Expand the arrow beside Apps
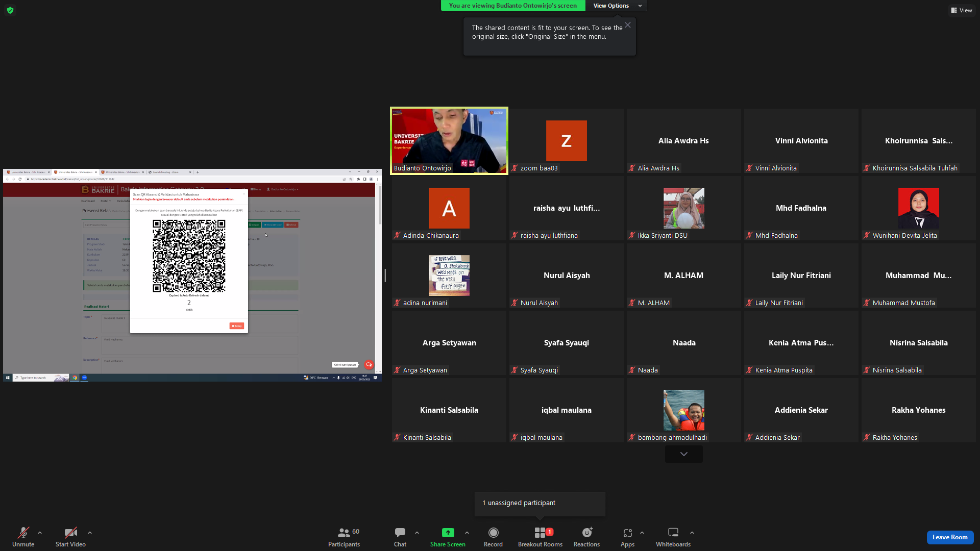This screenshot has width=980, height=551. pyautogui.click(x=642, y=533)
